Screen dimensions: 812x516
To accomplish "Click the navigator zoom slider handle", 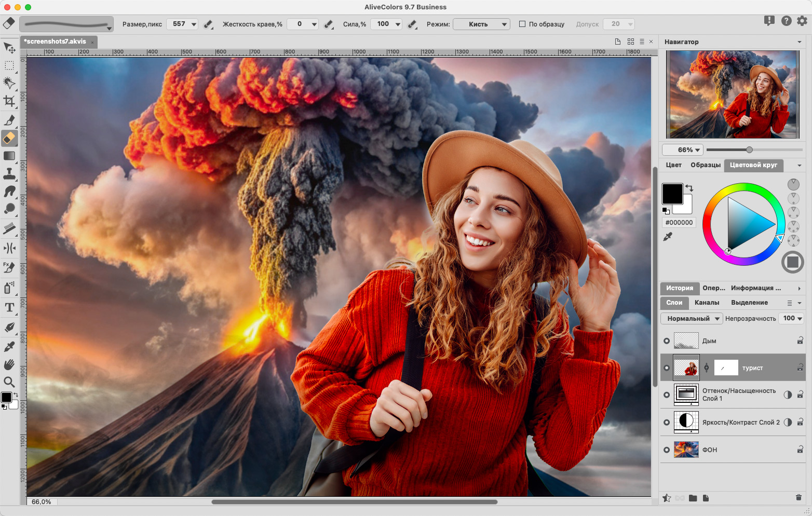I will [x=749, y=150].
